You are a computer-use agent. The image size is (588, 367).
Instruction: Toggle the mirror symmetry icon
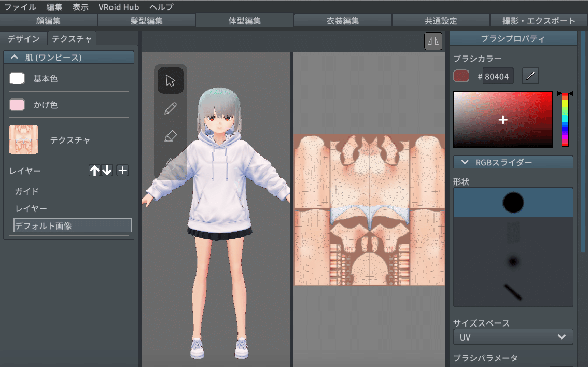433,41
